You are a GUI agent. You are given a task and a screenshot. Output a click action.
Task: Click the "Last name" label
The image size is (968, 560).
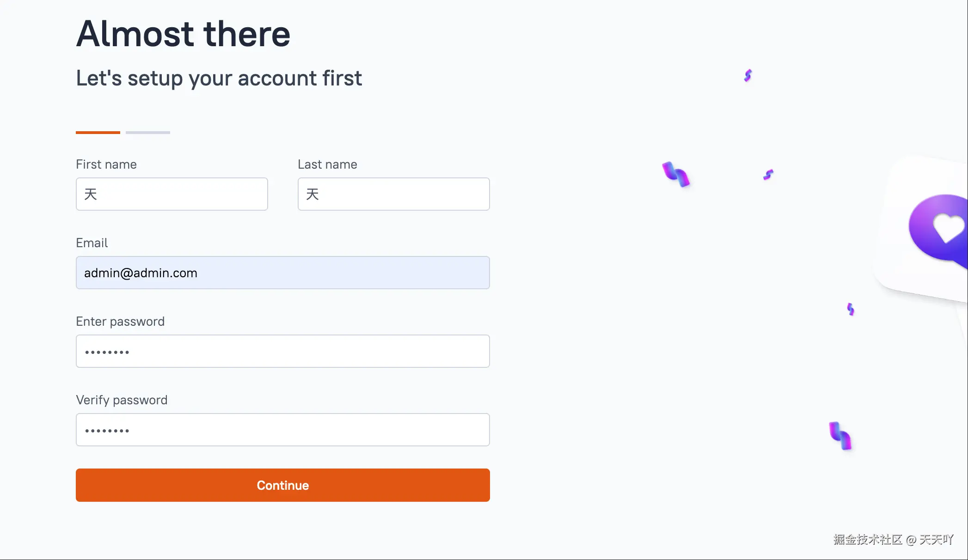click(x=327, y=164)
